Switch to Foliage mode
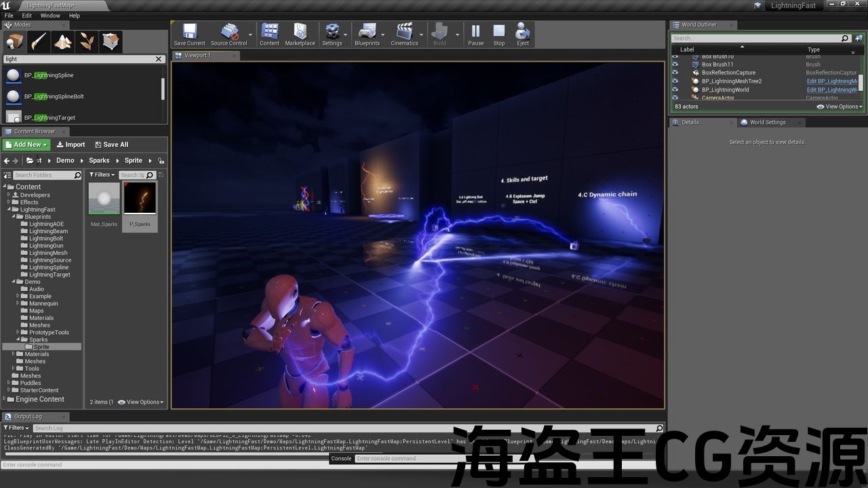Image resolution: width=868 pixels, height=488 pixels. click(87, 42)
